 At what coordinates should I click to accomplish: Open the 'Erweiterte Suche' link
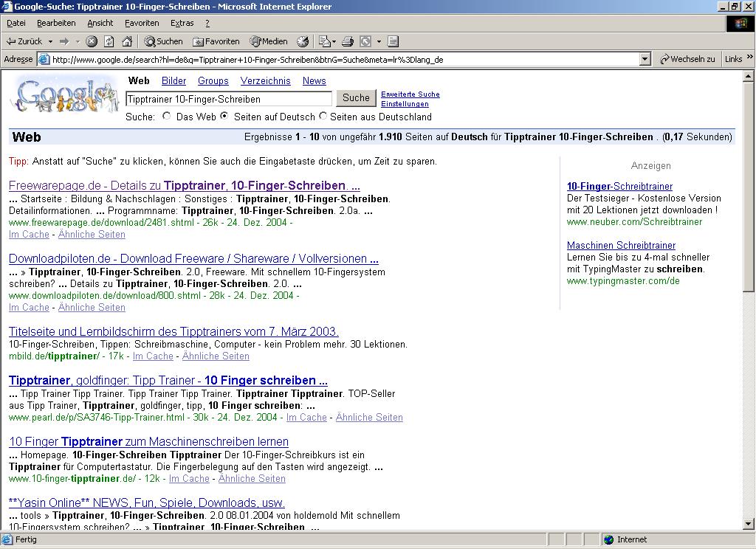click(410, 94)
